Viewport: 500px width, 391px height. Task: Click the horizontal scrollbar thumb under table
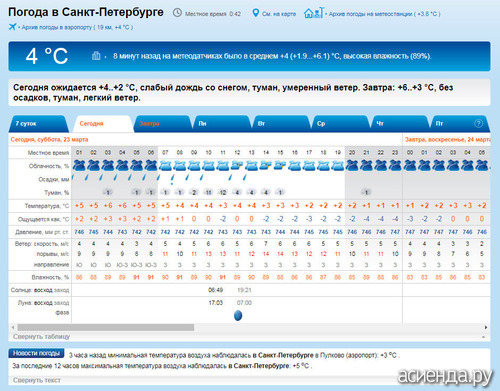pos(106,327)
